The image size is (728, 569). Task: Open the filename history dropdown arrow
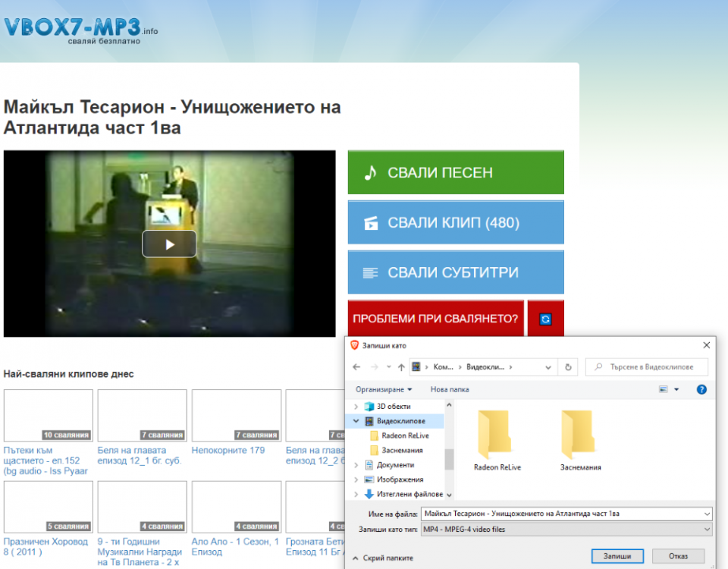tap(707, 514)
